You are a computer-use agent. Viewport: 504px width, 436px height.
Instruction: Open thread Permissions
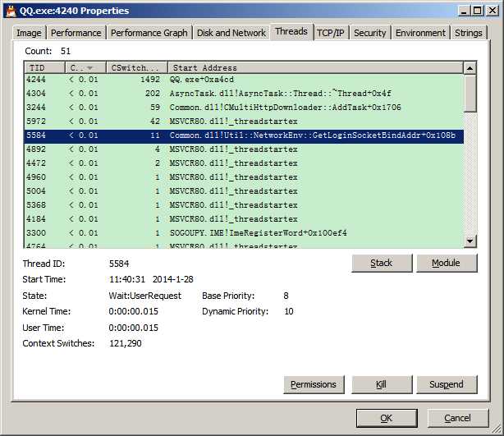314,384
